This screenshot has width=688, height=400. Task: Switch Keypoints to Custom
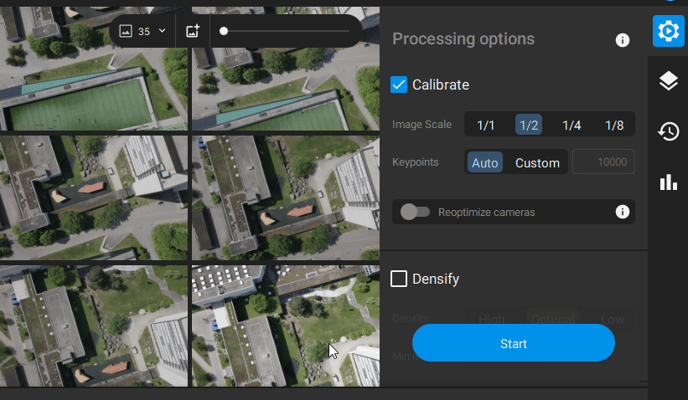pyautogui.click(x=537, y=163)
